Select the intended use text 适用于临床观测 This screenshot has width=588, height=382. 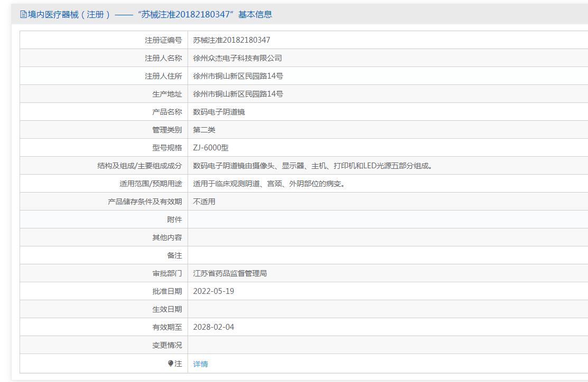click(x=269, y=184)
